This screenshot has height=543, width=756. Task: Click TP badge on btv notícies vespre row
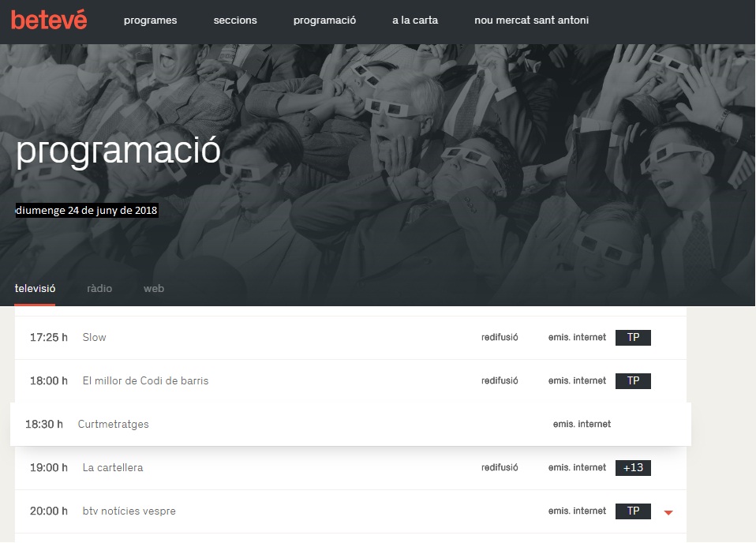click(633, 511)
